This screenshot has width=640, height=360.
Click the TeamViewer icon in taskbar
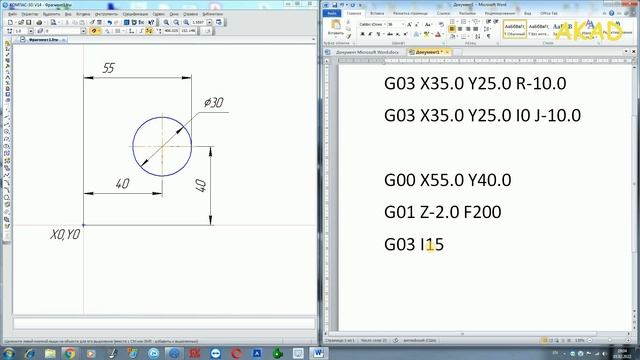[x=216, y=353]
